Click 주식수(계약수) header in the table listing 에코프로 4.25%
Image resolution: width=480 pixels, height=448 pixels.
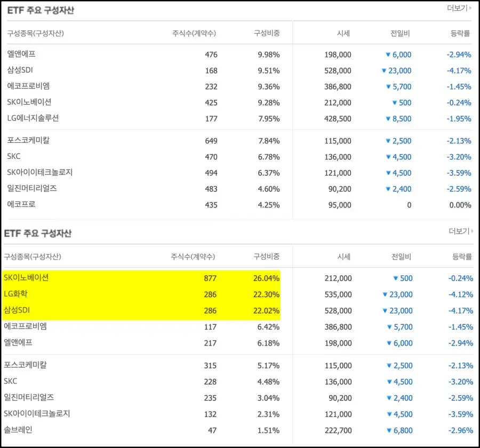pyautogui.click(x=194, y=34)
